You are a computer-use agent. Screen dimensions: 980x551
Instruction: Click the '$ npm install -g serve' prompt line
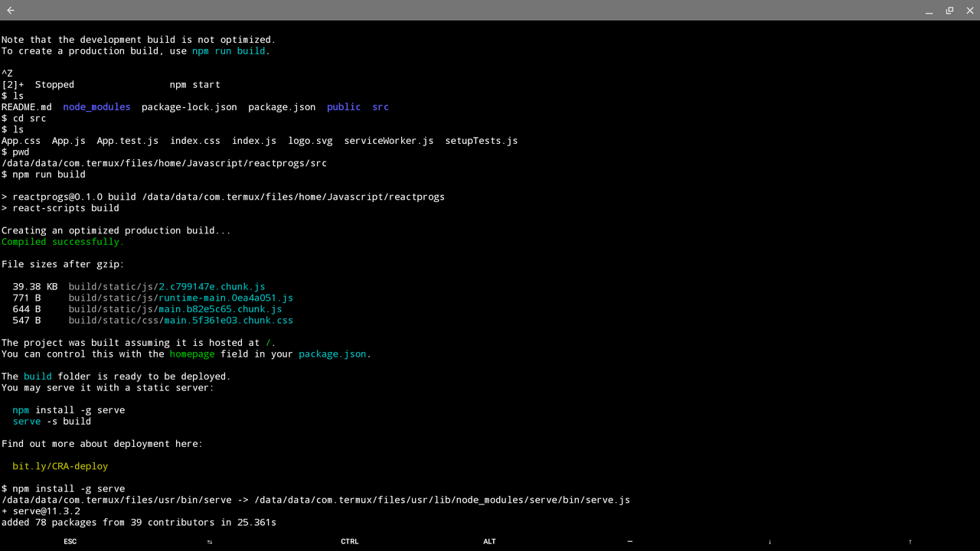(63, 489)
